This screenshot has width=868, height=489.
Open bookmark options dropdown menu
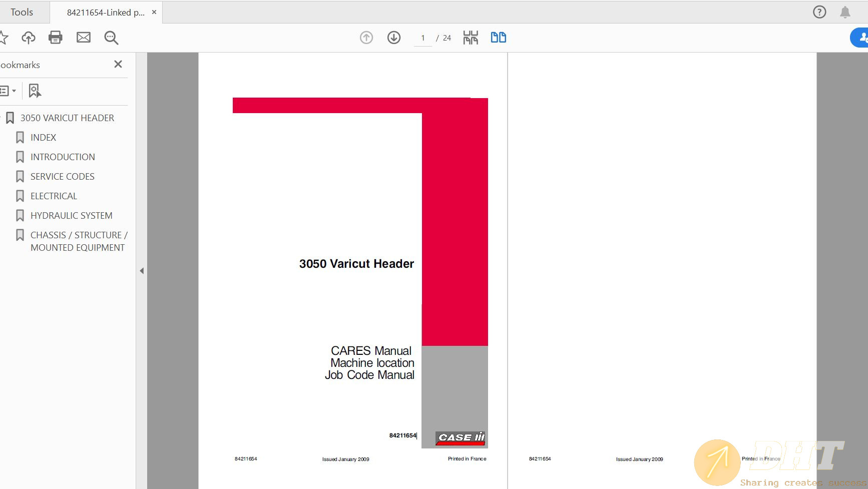point(8,91)
